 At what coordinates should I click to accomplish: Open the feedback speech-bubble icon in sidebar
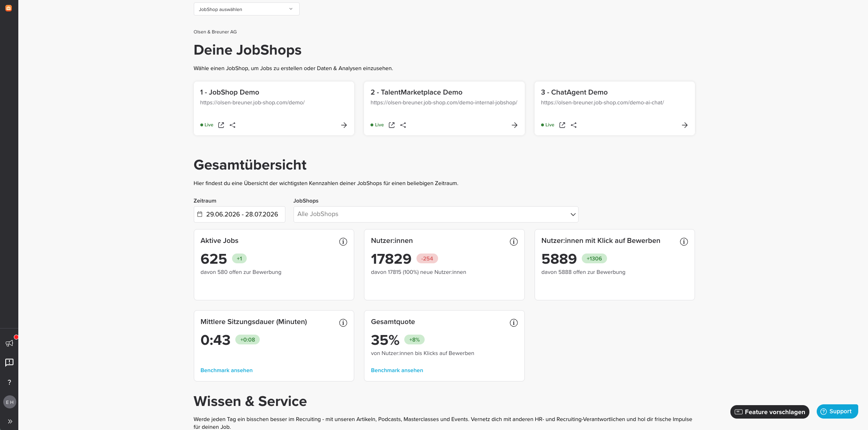(x=9, y=362)
